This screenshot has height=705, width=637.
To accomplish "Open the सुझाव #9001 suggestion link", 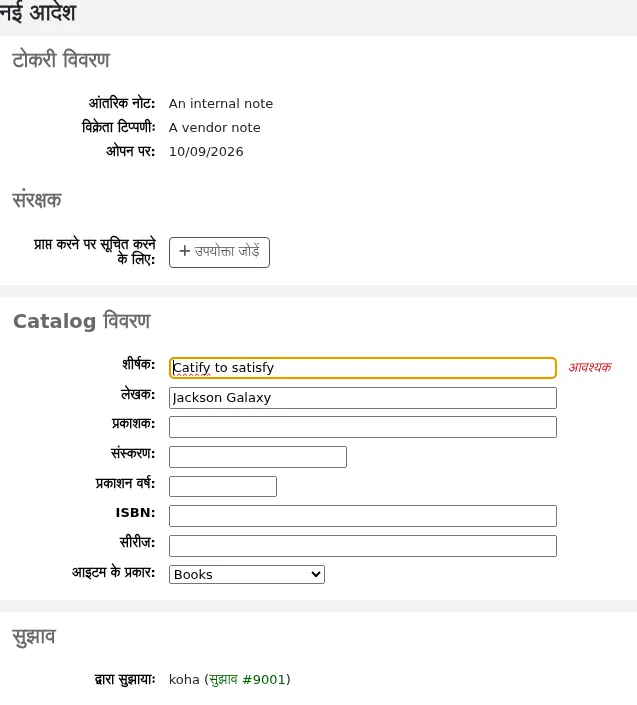I will [248, 679].
